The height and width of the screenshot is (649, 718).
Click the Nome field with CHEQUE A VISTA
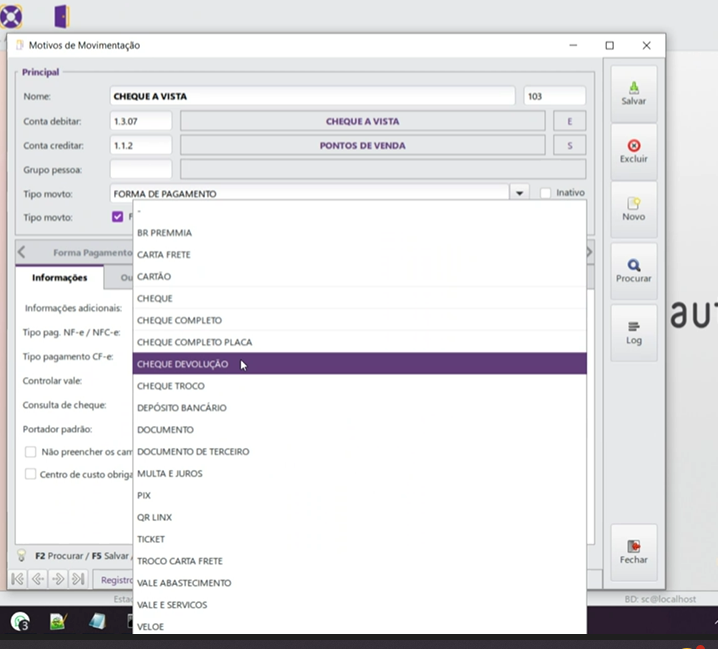point(312,96)
